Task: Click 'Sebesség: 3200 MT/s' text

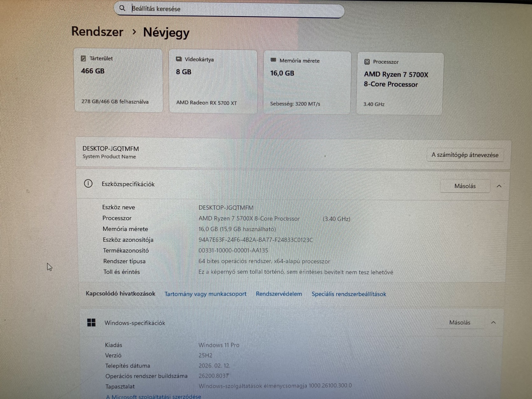Action: [295, 104]
